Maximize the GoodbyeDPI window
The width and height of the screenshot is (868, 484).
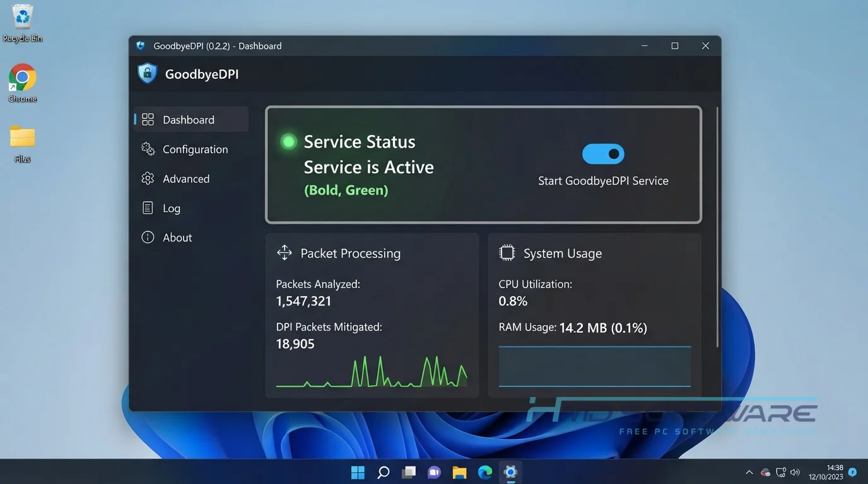(675, 46)
